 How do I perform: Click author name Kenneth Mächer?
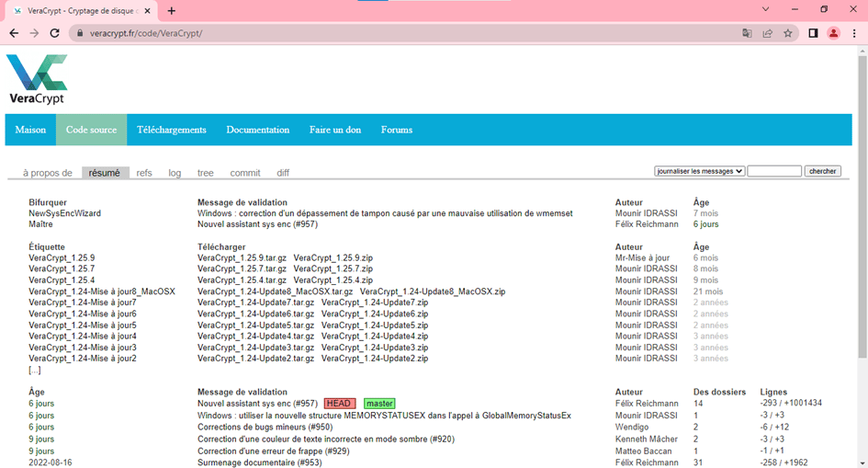point(647,439)
